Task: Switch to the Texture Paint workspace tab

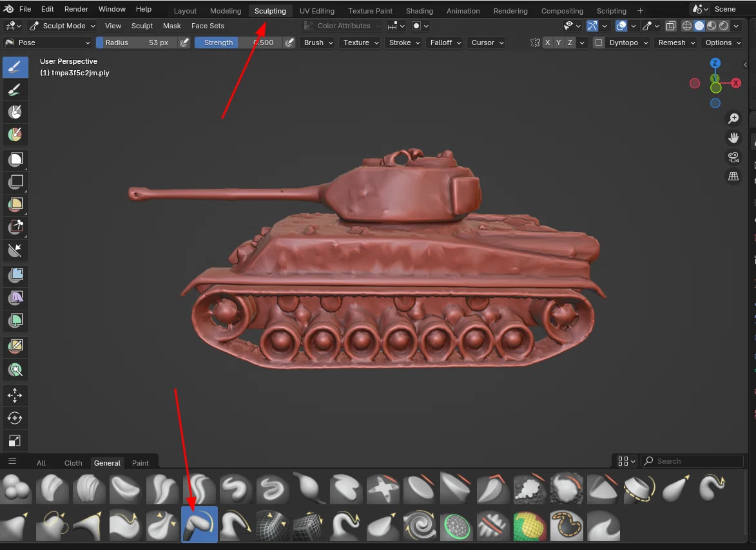Action: tap(371, 10)
